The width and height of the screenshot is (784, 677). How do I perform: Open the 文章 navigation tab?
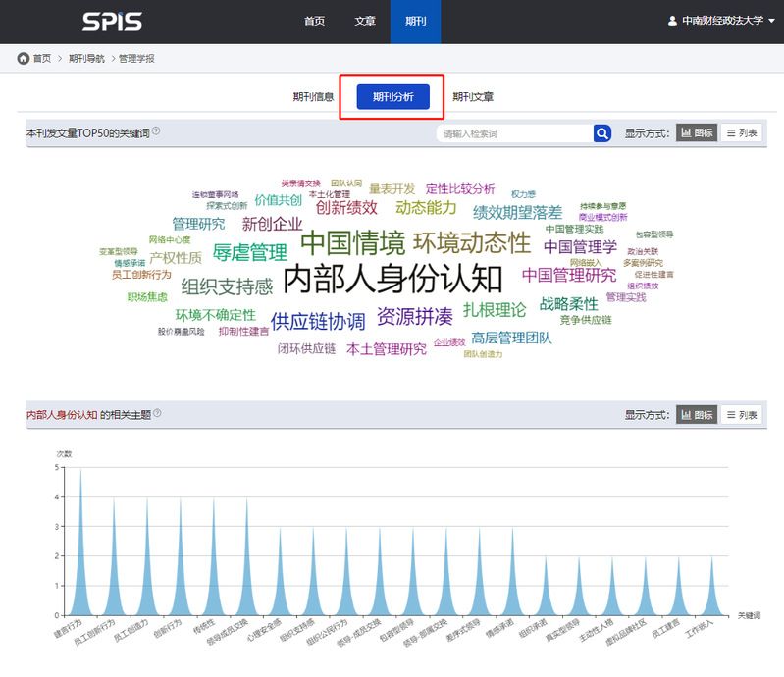(365, 21)
